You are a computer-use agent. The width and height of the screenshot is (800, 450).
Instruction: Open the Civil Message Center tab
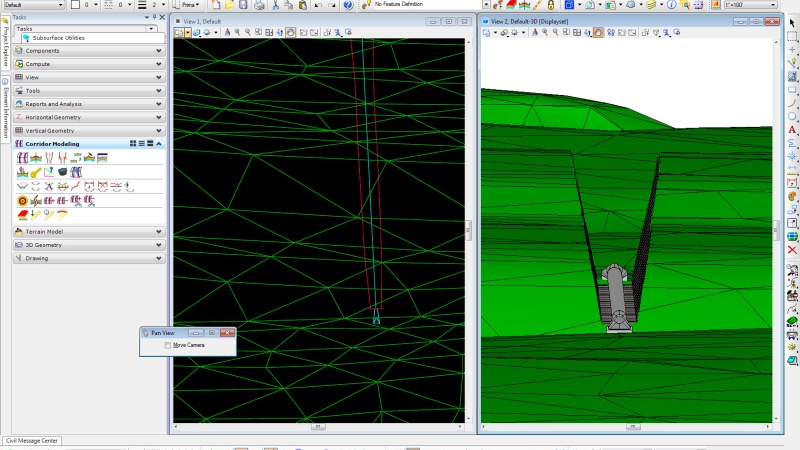(32, 440)
